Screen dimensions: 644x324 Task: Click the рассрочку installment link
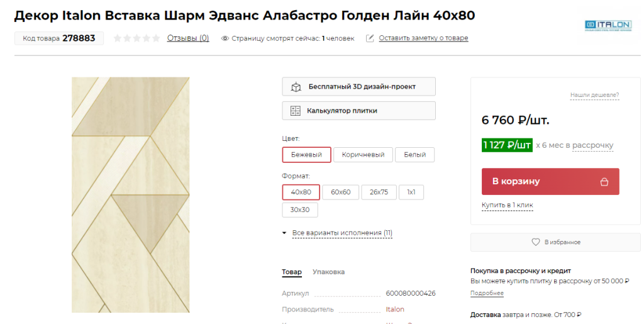coord(592,145)
